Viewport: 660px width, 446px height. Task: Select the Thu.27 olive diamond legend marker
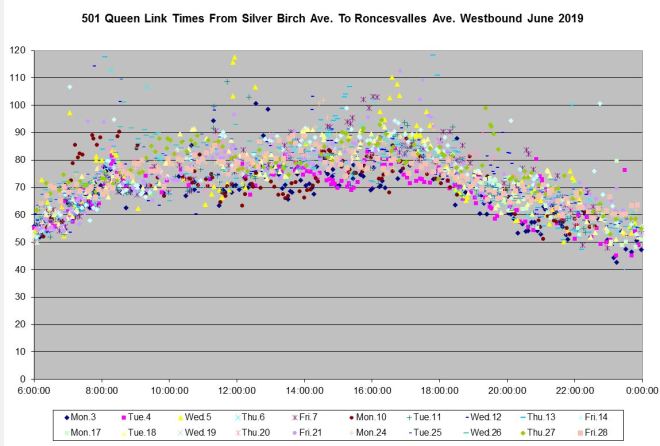(523, 433)
